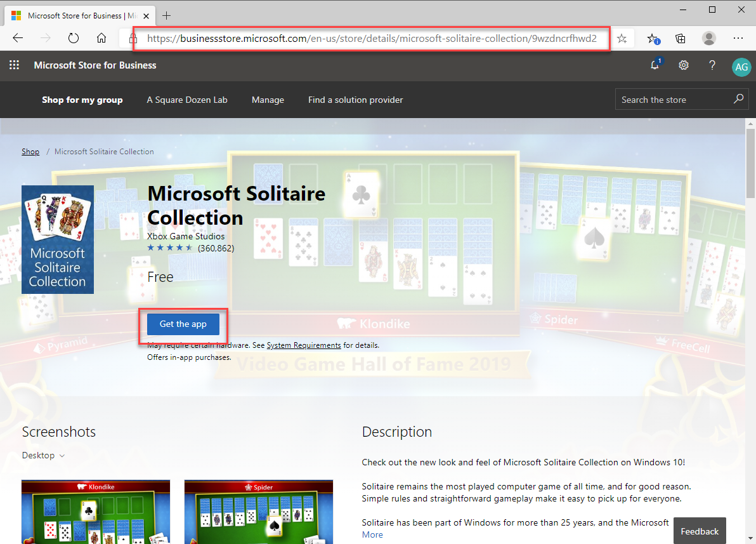Viewport: 756px width, 544px height.
Task: Refresh the page with the reload icon
Action: pos(74,38)
